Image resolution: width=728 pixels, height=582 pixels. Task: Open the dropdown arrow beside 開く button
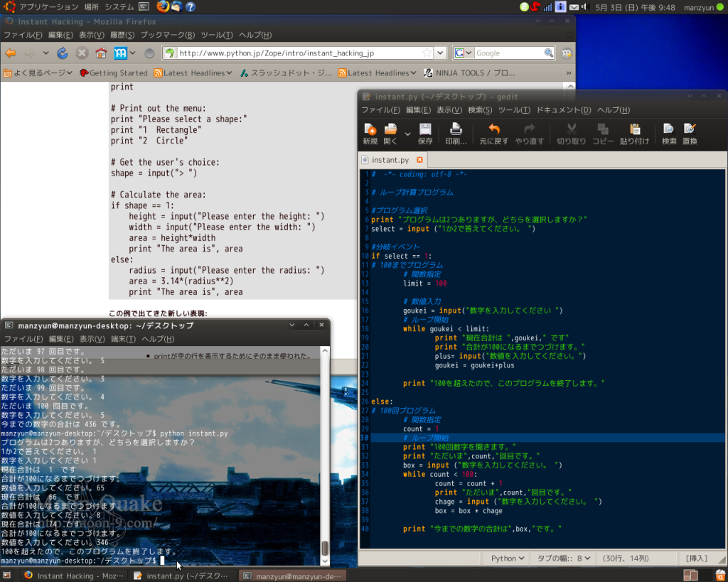(407, 133)
